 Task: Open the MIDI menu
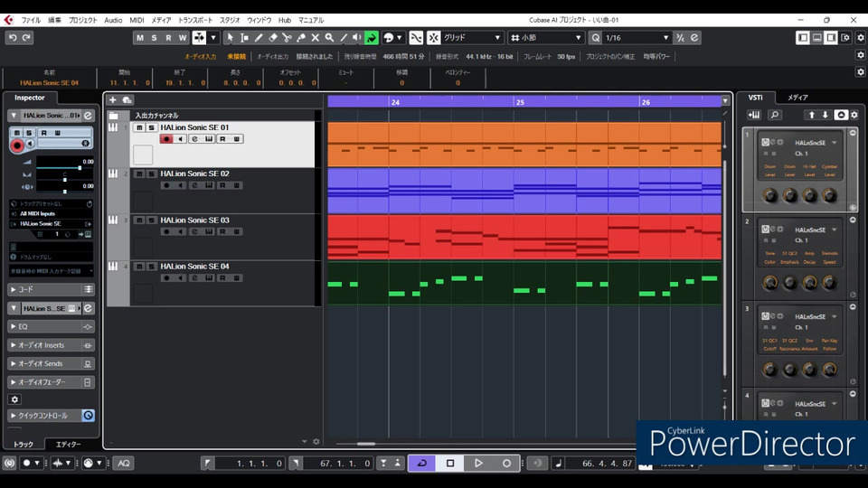coord(137,20)
